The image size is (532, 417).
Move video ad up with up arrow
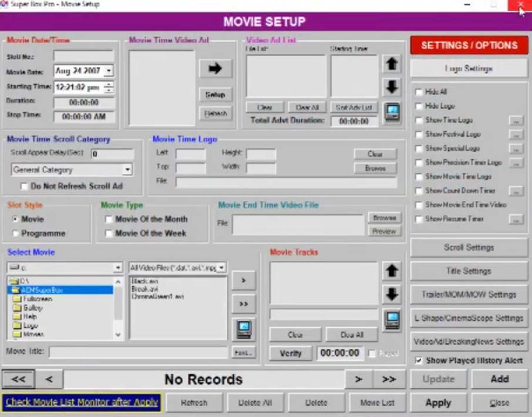click(x=392, y=63)
